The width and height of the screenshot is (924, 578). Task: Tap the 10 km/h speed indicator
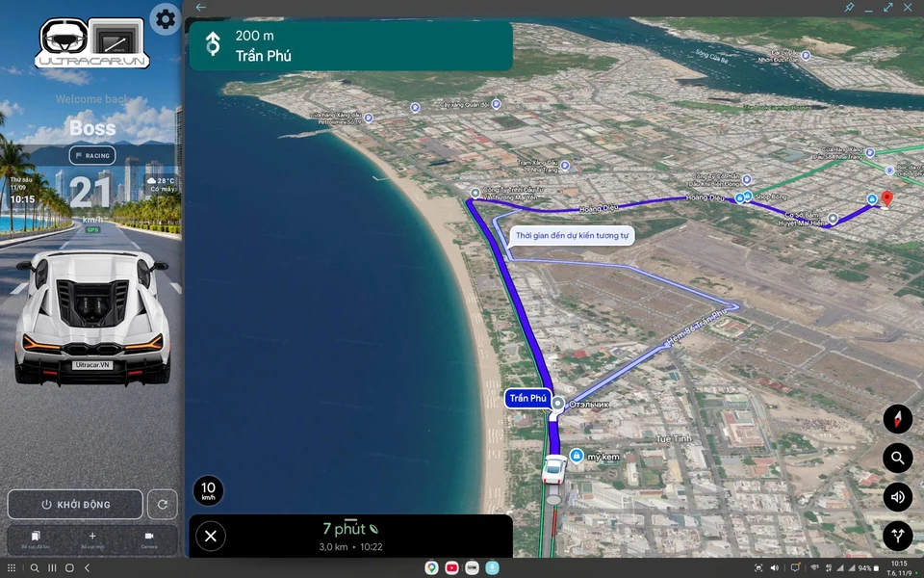pyautogui.click(x=208, y=490)
